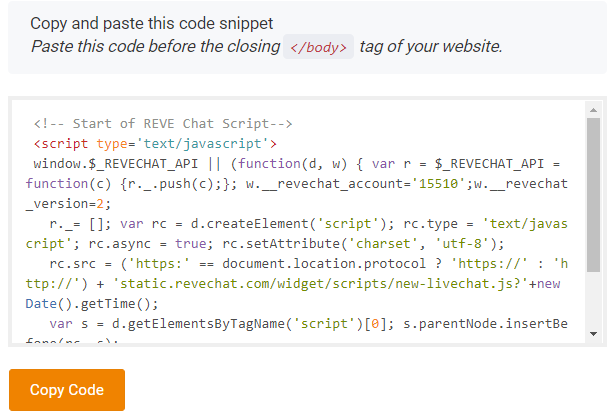Click 'rc.setAttribute' in code snippet
The height and width of the screenshot is (419, 614).
(x=281, y=244)
